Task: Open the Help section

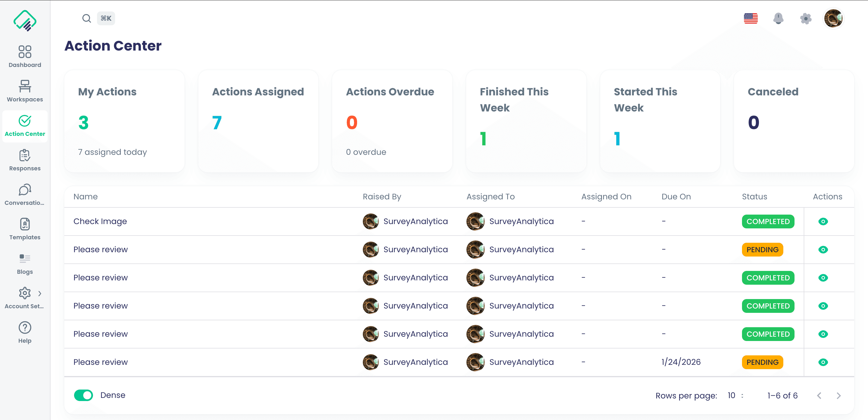Action: pos(24,332)
